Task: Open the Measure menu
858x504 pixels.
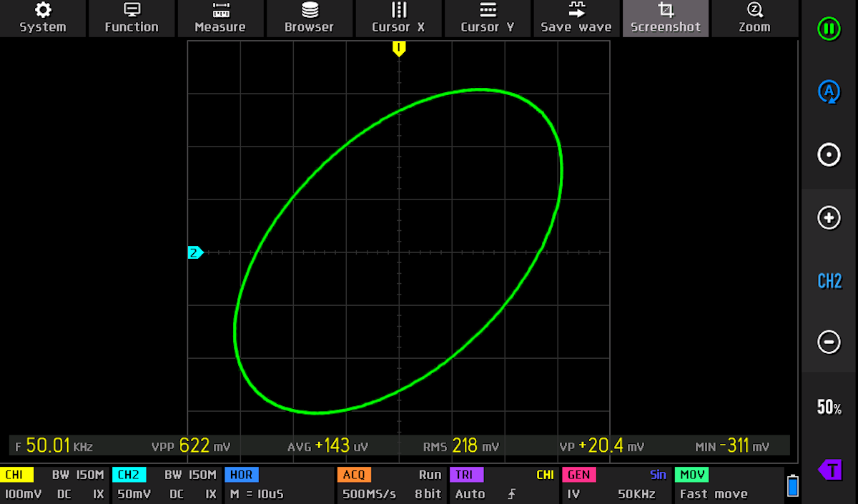Action: pos(220,19)
